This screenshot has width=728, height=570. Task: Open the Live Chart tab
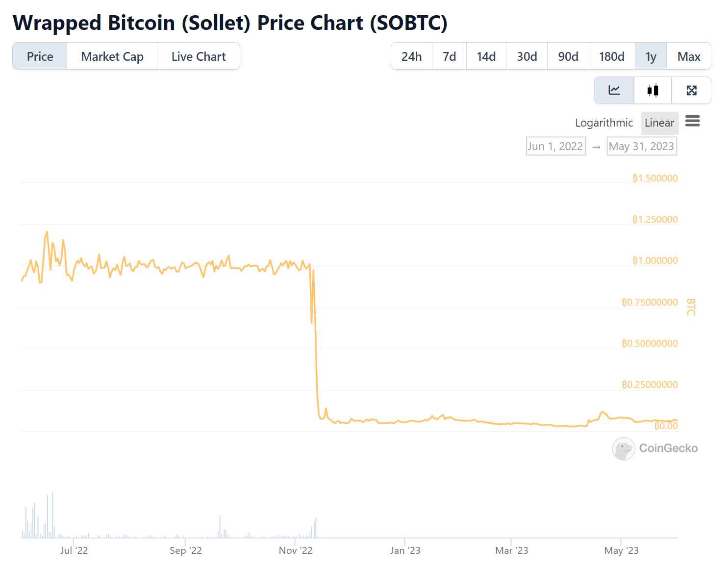pyautogui.click(x=198, y=56)
